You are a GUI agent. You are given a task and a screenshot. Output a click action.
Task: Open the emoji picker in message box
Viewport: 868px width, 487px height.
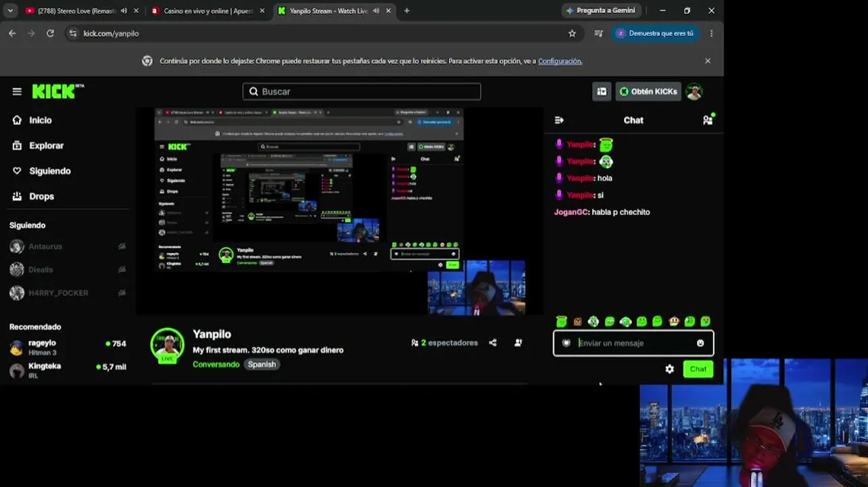[700, 343]
